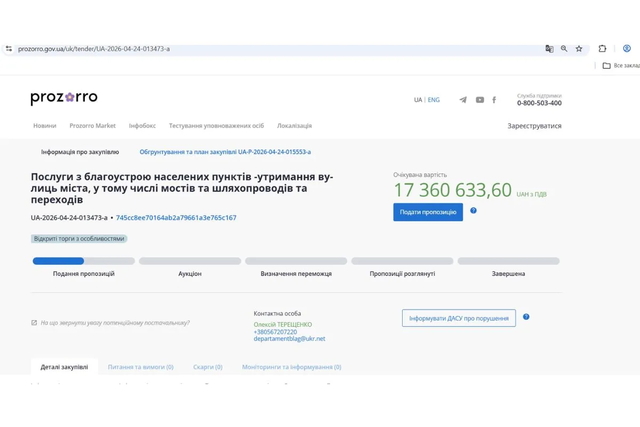Image resolution: width=640 pixels, height=427 pixels.
Task: Click the Подання пропозицій progress stage bar
Action: pos(83,261)
